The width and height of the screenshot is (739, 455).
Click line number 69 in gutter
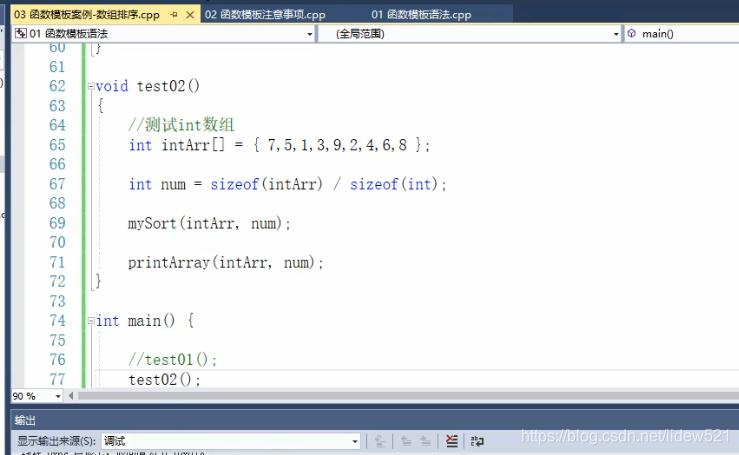pyautogui.click(x=57, y=223)
